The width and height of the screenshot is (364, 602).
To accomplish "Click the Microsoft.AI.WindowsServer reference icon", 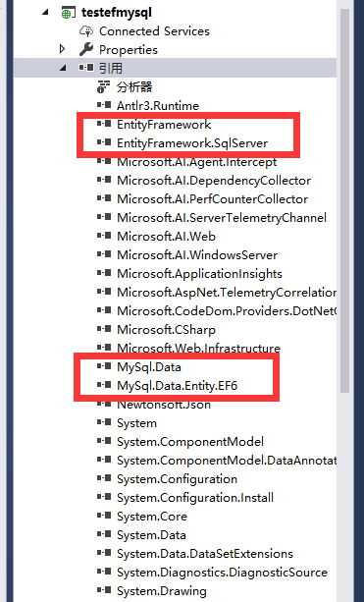I will pyautogui.click(x=104, y=254).
